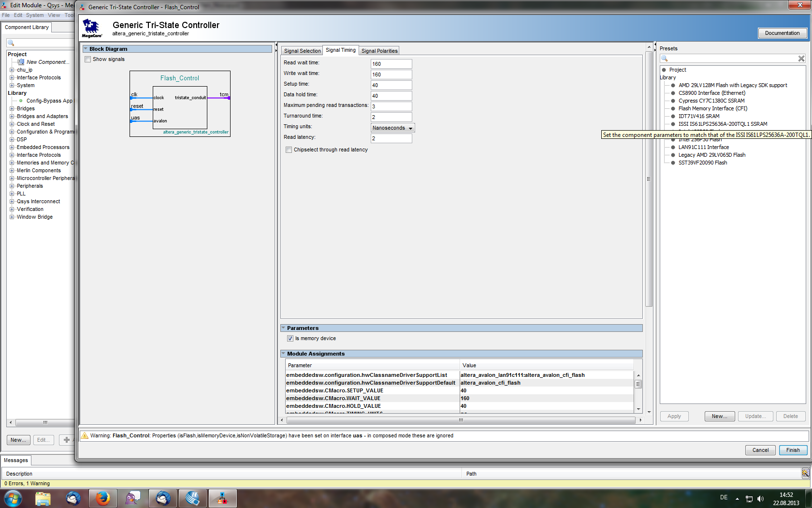Viewport: 812px width, 508px height.
Task: Open Pidgin messenger from the taskbar
Action: coord(132,498)
